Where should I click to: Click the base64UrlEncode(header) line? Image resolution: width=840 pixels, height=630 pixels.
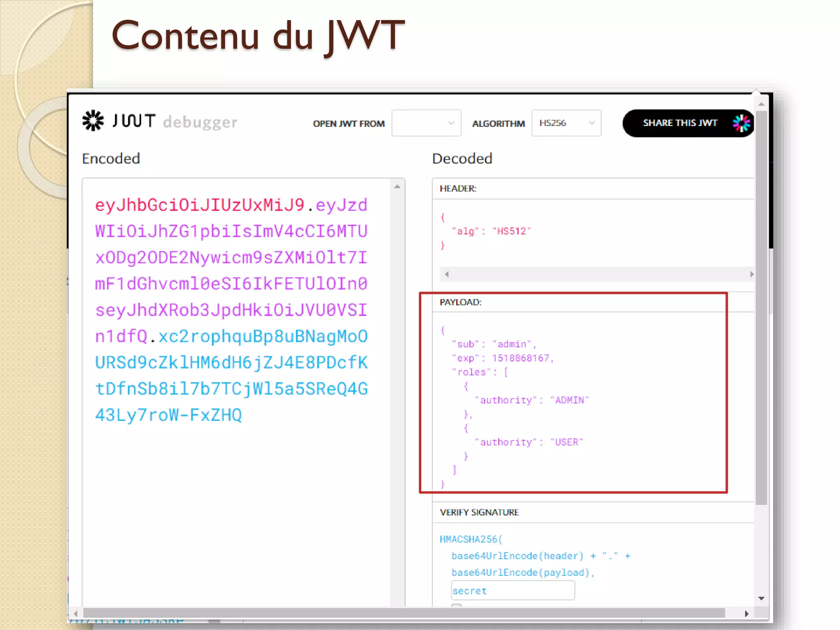coord(541,556)
